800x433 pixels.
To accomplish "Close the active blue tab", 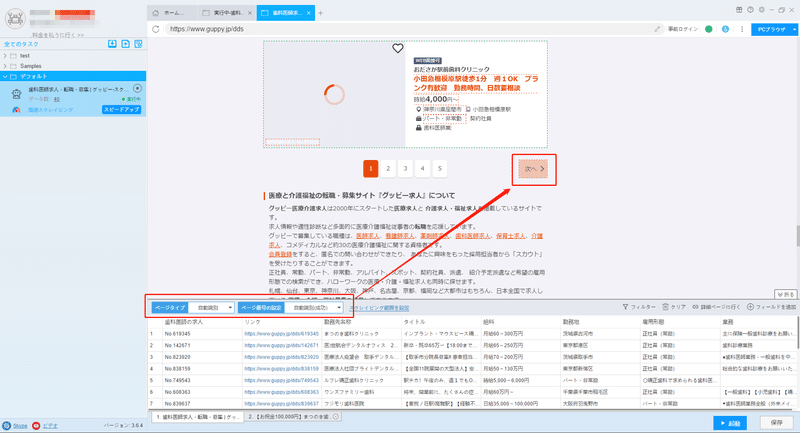I will (309, 13).
